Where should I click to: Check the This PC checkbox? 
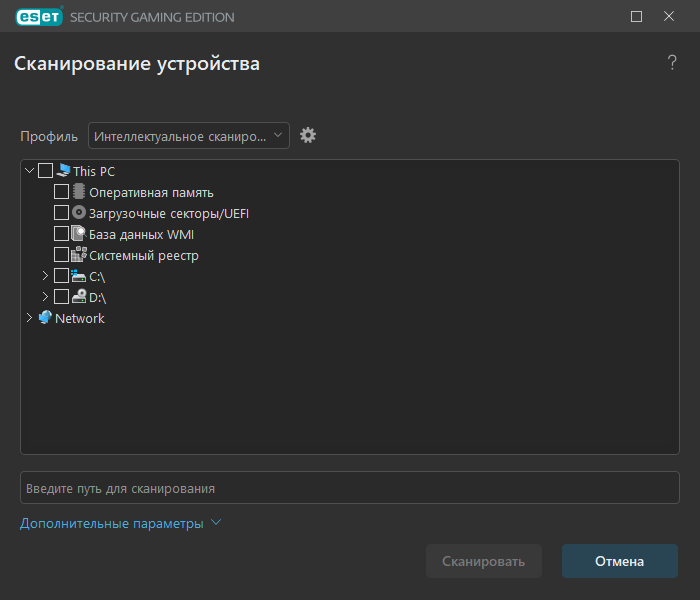(46, 171)
